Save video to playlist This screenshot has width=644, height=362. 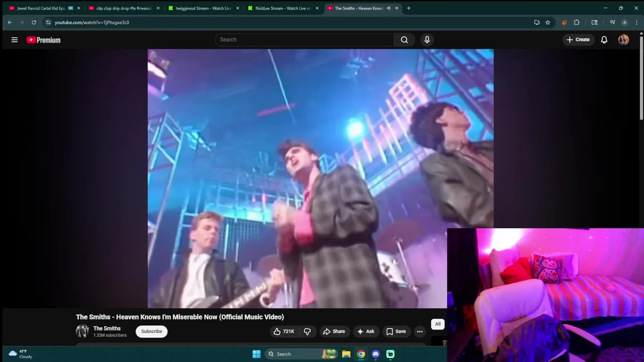click(x=396, y=331)
